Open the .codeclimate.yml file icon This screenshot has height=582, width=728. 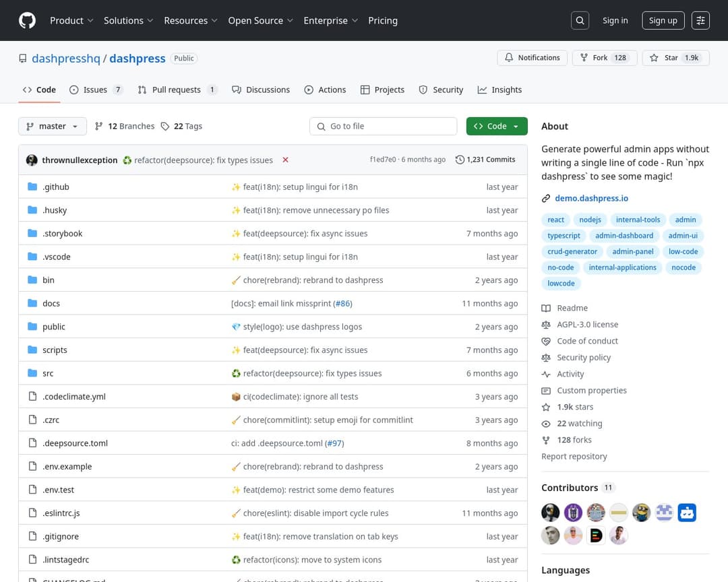32,396
